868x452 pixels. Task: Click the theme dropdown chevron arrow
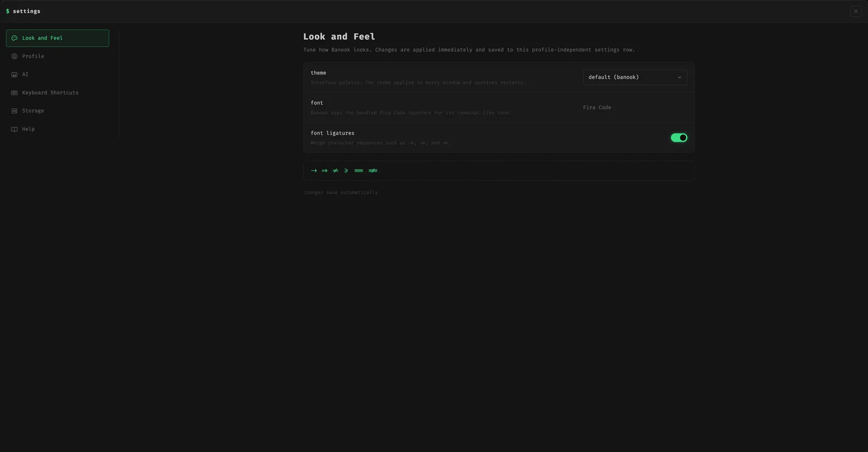point(679,77)
